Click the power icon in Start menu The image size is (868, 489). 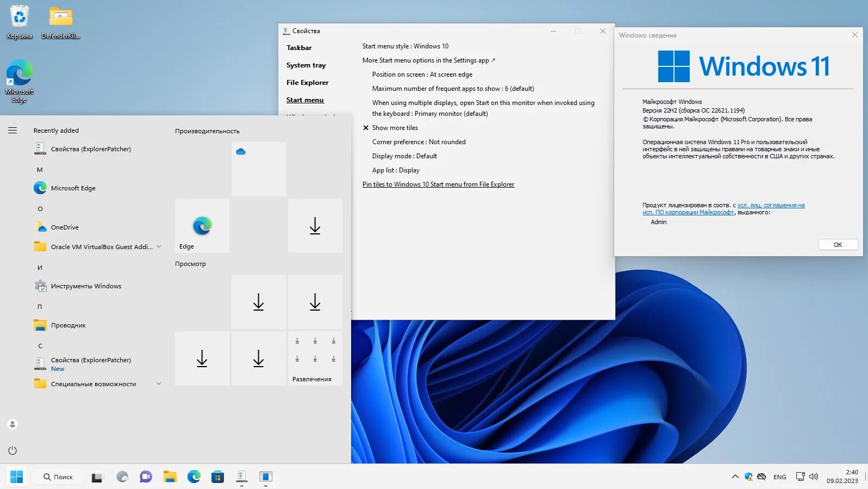tap(13, 450)
